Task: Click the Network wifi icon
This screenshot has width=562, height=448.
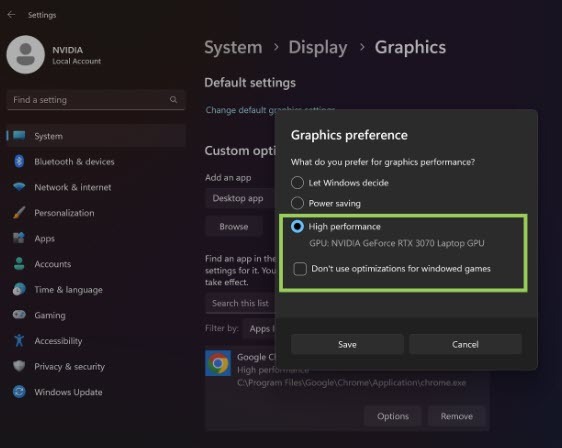Action: (x=19, y=187)
